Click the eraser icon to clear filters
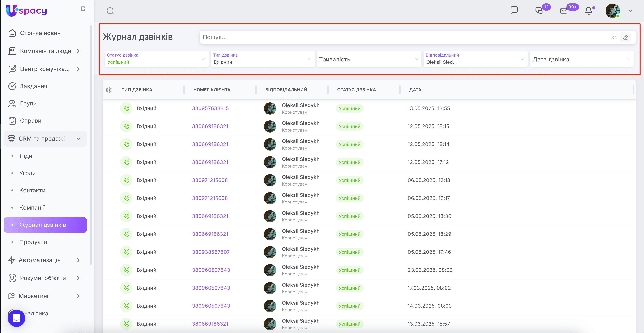The width and height of the screenshot is (644, 333). (625, 38)
